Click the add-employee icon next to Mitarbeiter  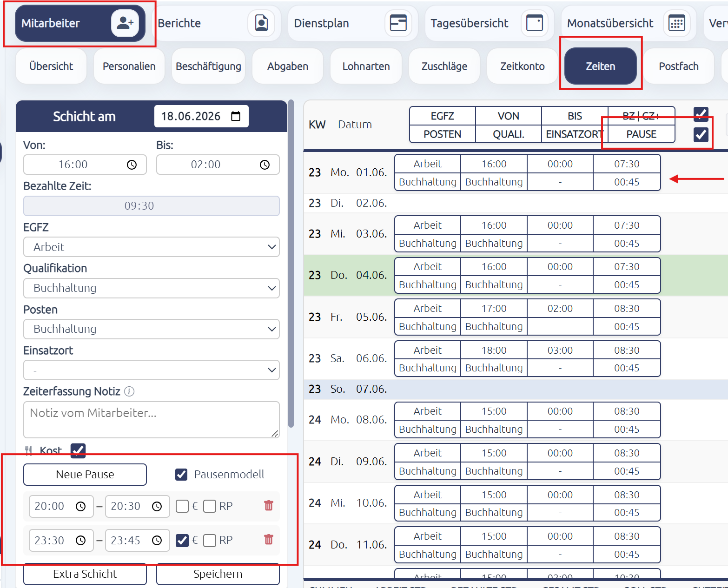point(125,23)
